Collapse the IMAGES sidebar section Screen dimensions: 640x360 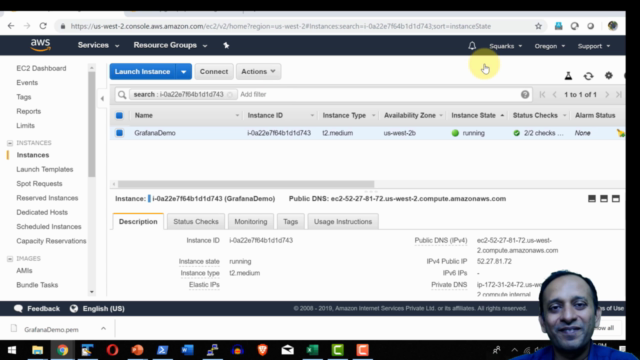10,259
